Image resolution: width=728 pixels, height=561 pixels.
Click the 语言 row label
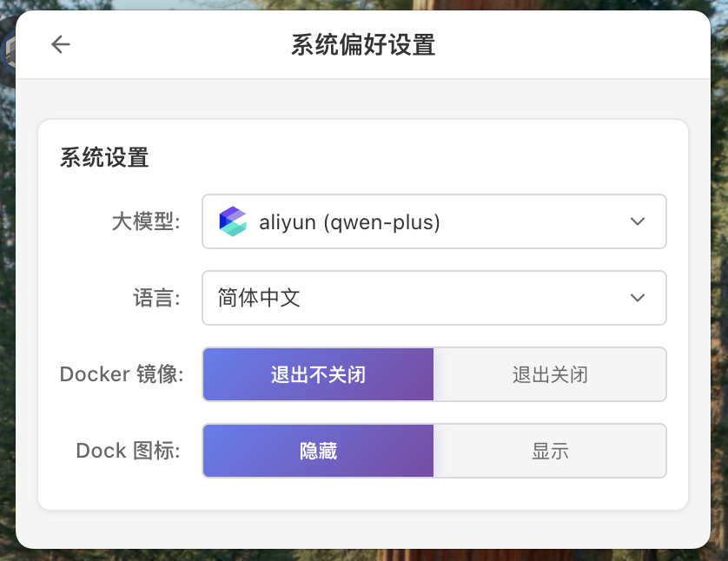pyautogui.click(x=156, y=298)
